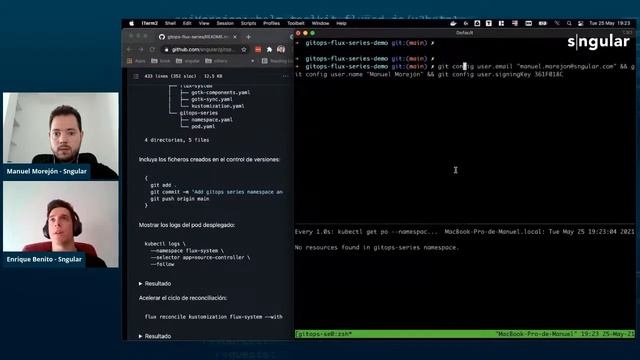Click the date and time in menu bar
Viewport: 640px width, 360px height.
pos(609,23)
